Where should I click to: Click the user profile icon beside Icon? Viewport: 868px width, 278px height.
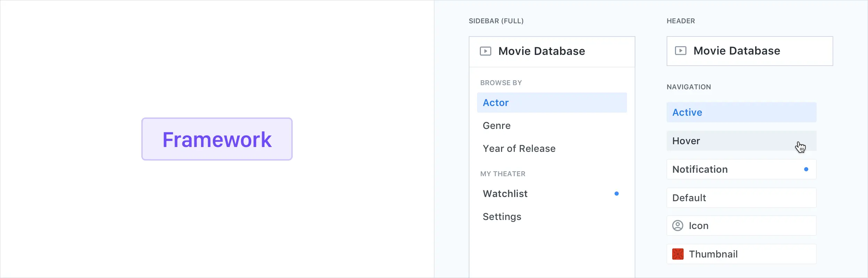(678, 226)
